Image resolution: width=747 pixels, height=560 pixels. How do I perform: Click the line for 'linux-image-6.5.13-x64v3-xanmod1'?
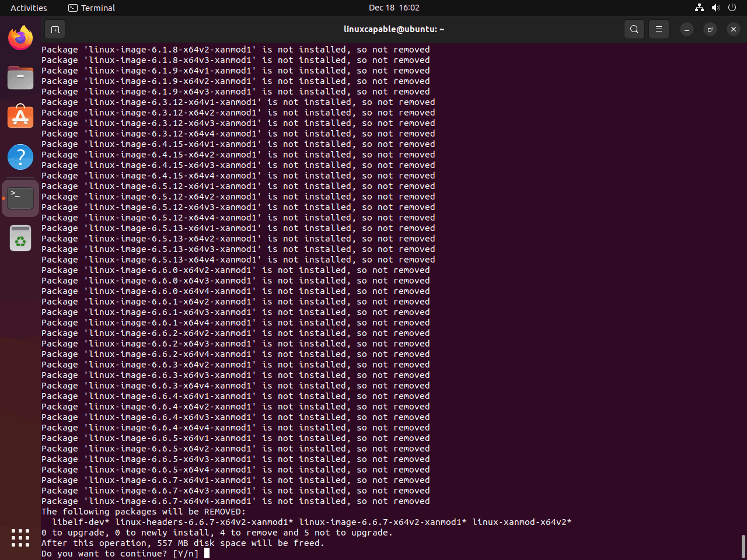click(x=238, y=249)
